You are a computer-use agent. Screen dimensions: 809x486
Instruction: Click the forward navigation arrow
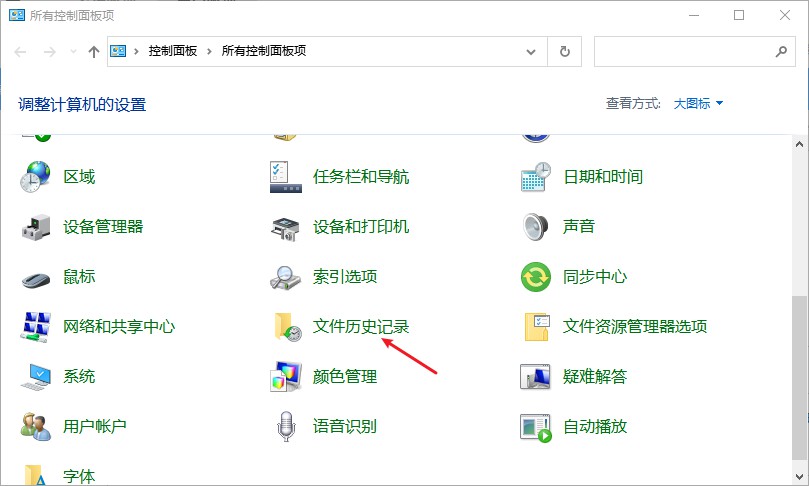tap(50, 52)
